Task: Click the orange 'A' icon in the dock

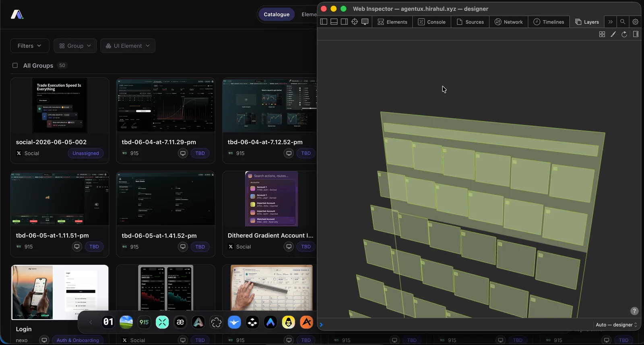Action: [307, 322]
